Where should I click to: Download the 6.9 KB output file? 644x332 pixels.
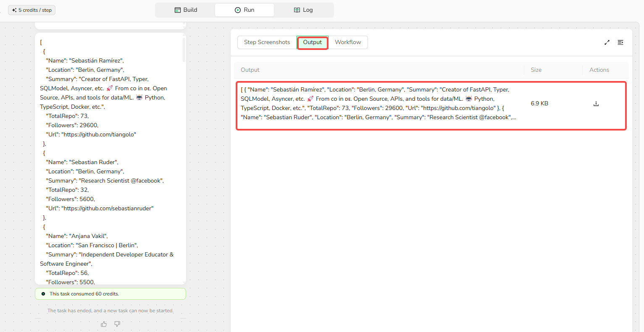coord(596,104)
